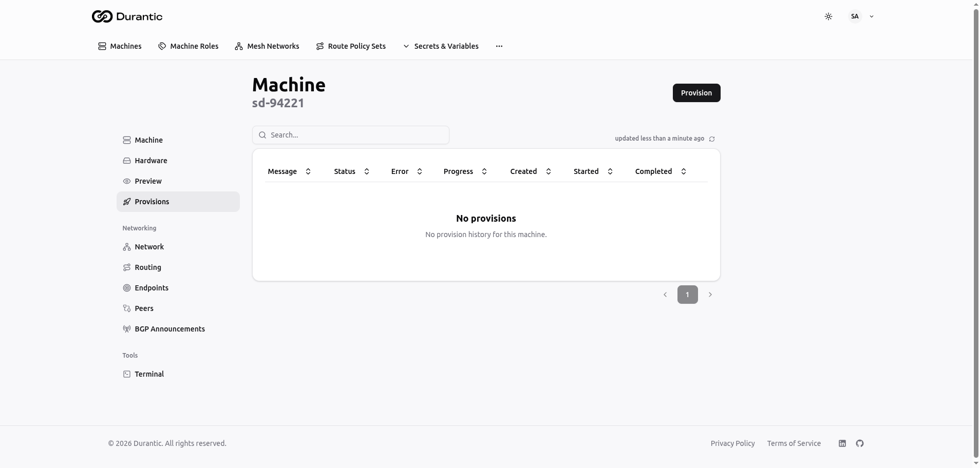Click the three-dot more menu in navbar
Image resolution: width=980 pixels, height=468 pixels.
coord(499,46)
